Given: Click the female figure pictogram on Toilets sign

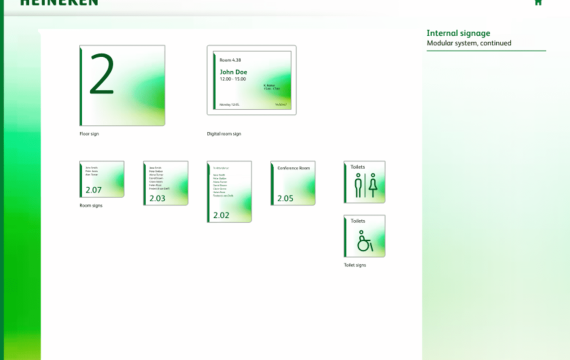Looking at the screenshot, I should (x=373, y=185).
